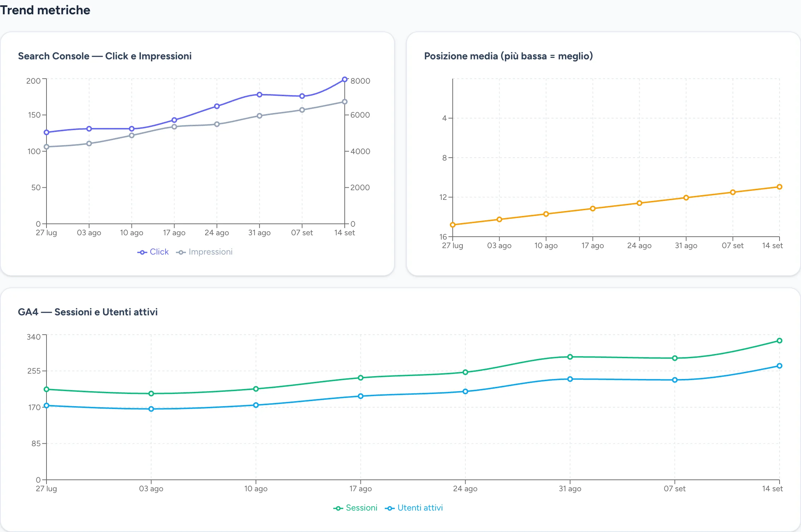Click 'Posizione media (più bassa = meglio)' title
Image resolution: width=801 pixels, height=532 pixels.
[508, 56]
